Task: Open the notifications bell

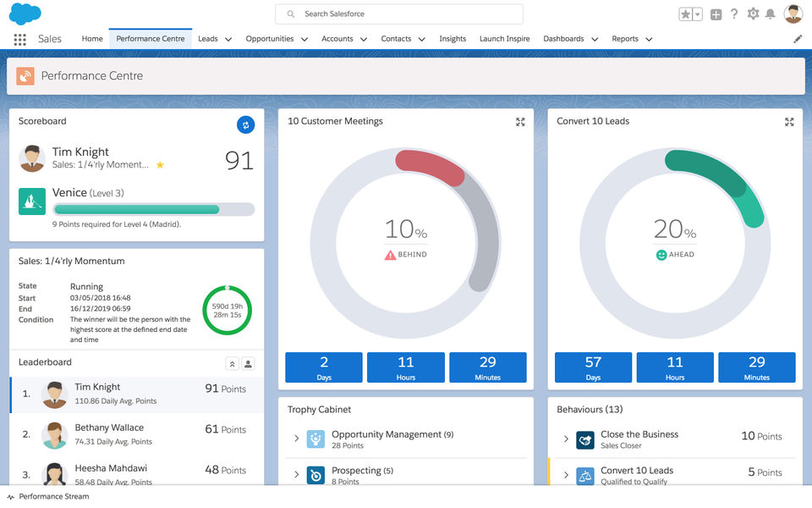Action: tap(770, 14)
